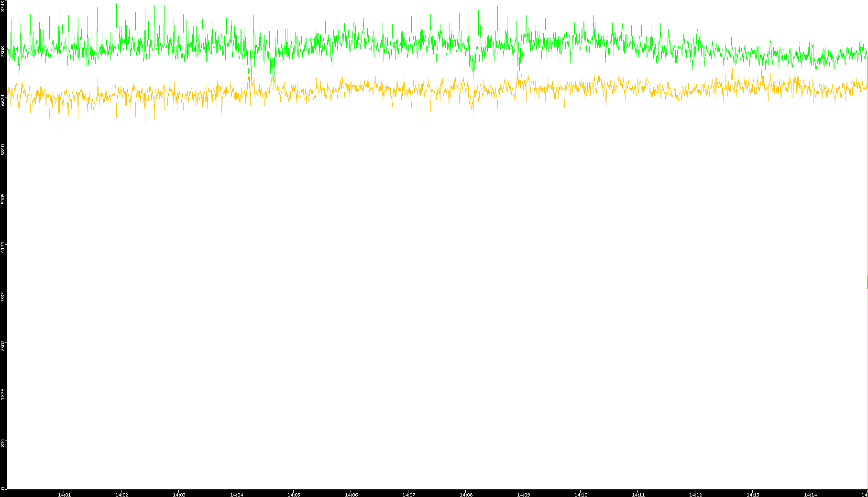Select the 14:02 tick on the time axis
The image size is (868, 497).
coord(121,495)
